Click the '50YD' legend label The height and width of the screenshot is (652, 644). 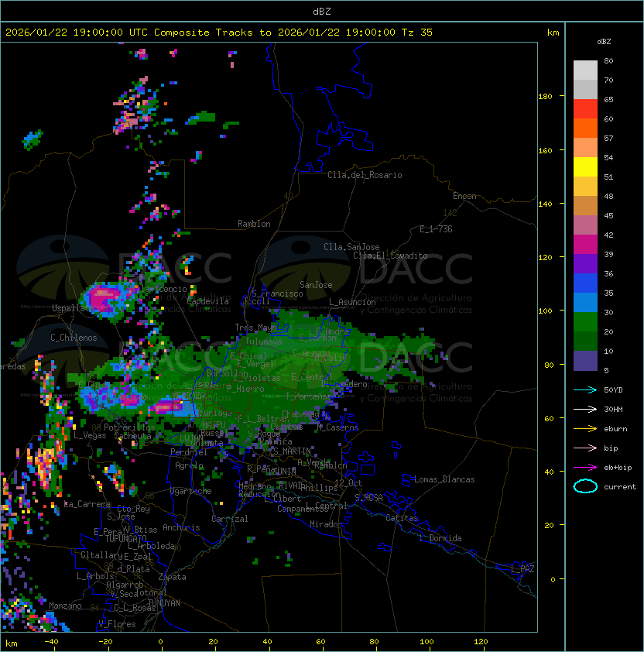pos(613,390)
